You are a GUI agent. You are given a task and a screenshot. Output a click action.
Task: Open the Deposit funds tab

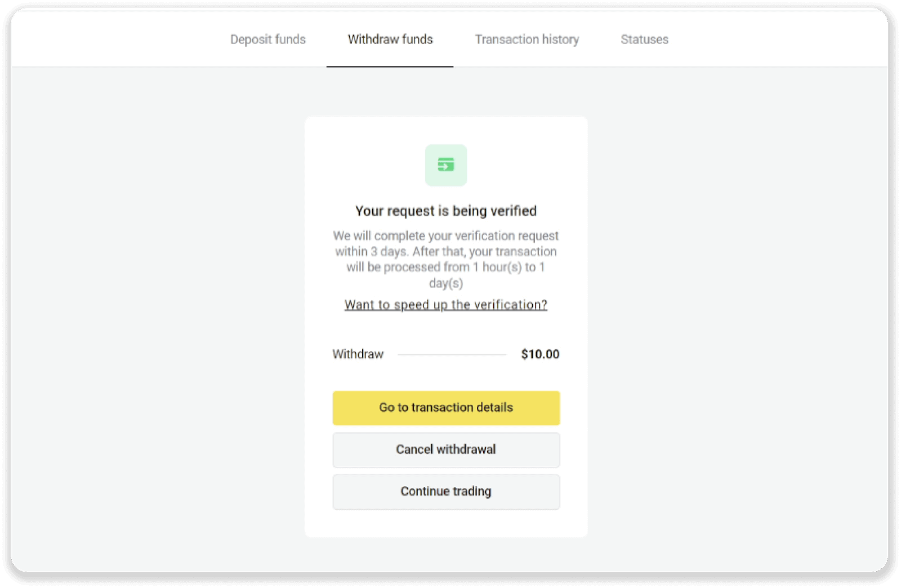[268, 39]
